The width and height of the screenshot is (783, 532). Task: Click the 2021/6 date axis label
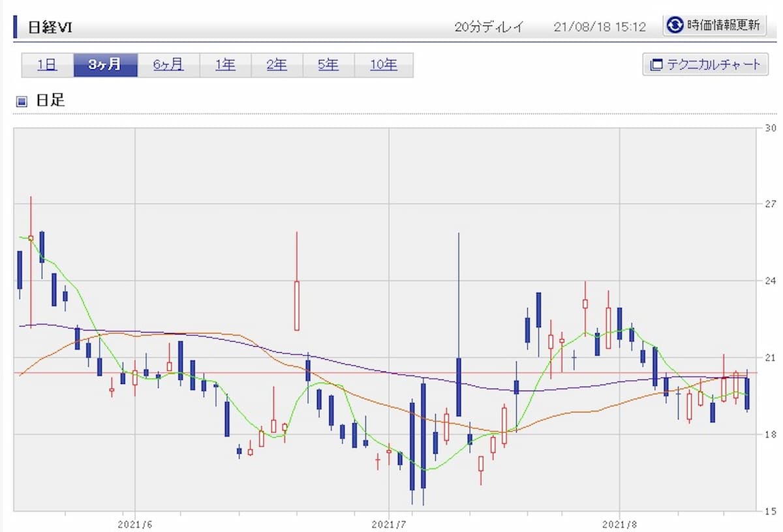135,524
